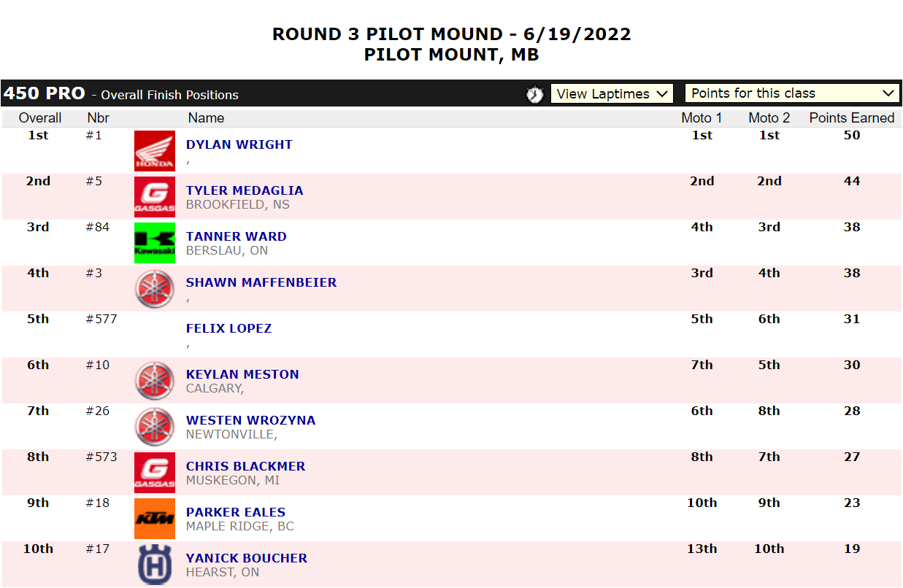The width and height of the screenshot is (903, 588).
Task: Click Yanick Boucher's Husqvarna logo
Action: point(155,565)
